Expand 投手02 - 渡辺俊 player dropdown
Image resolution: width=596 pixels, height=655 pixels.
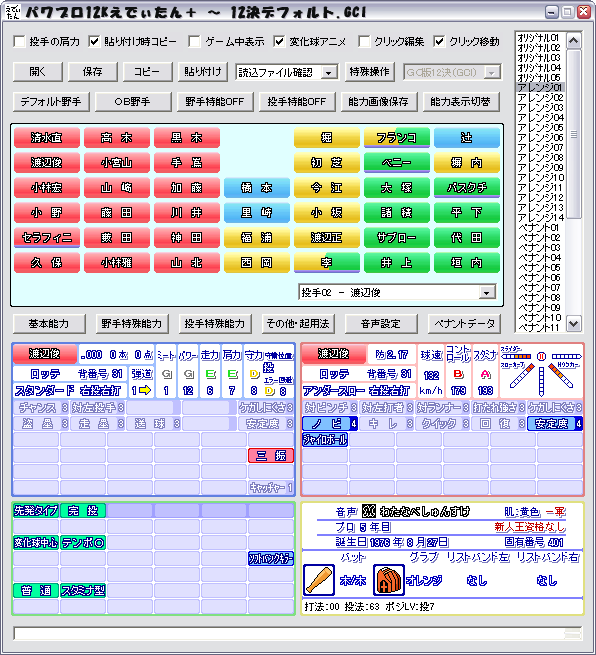[487, 292]
